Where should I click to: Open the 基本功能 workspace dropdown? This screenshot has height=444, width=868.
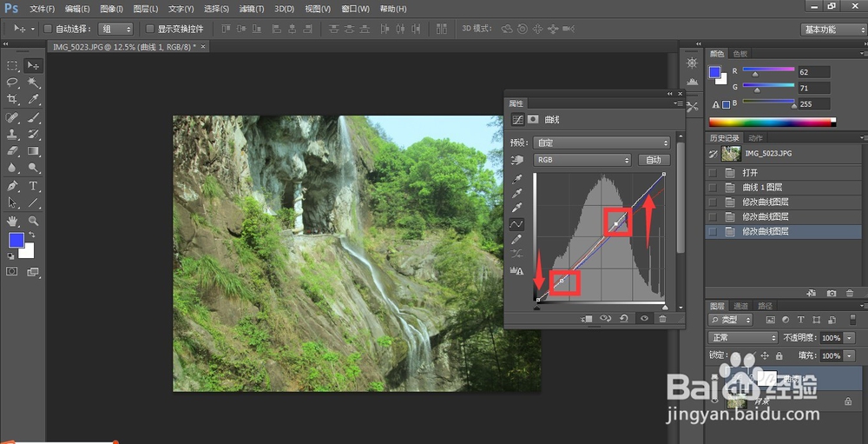(x=832, y=30)
